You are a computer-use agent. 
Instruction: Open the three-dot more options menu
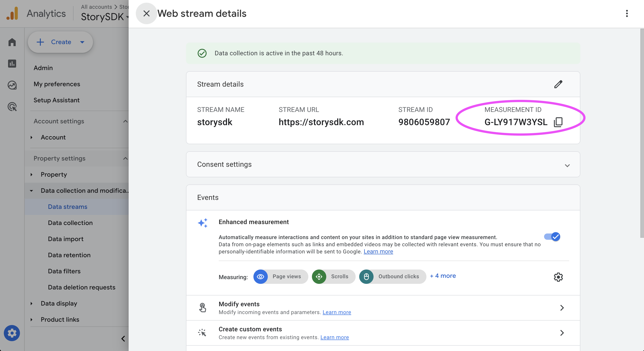pos(627,13)
